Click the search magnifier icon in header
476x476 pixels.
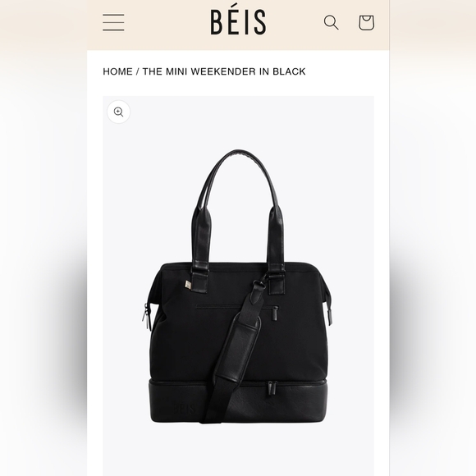pyautogui.click(x=332, y=22)
